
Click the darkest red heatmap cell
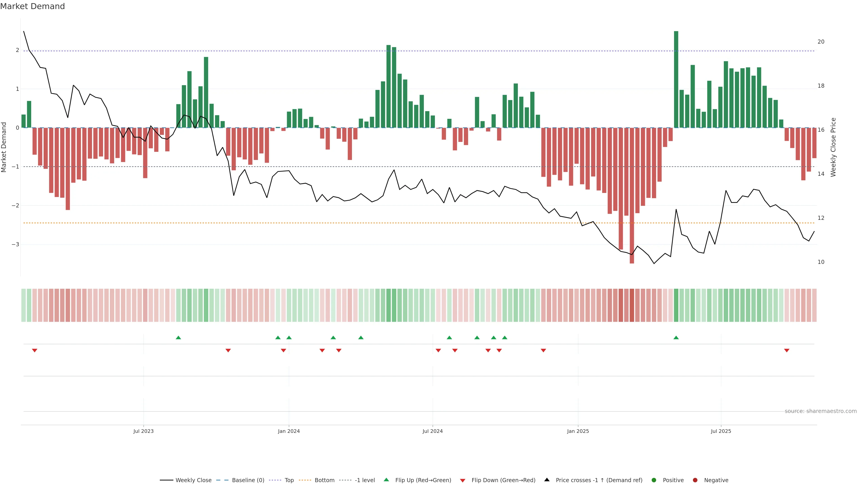coord(632,305)
